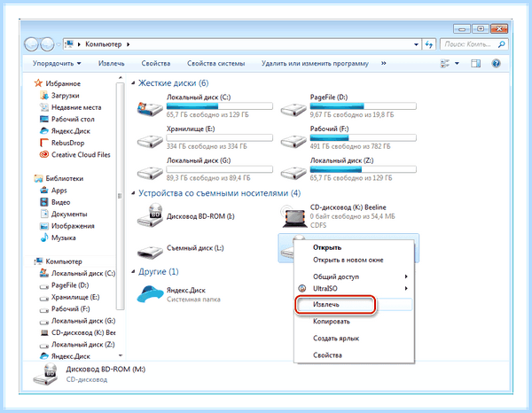
Task: Select CD-дисковод (K:) Beeline icon
Action: point(293,217)
